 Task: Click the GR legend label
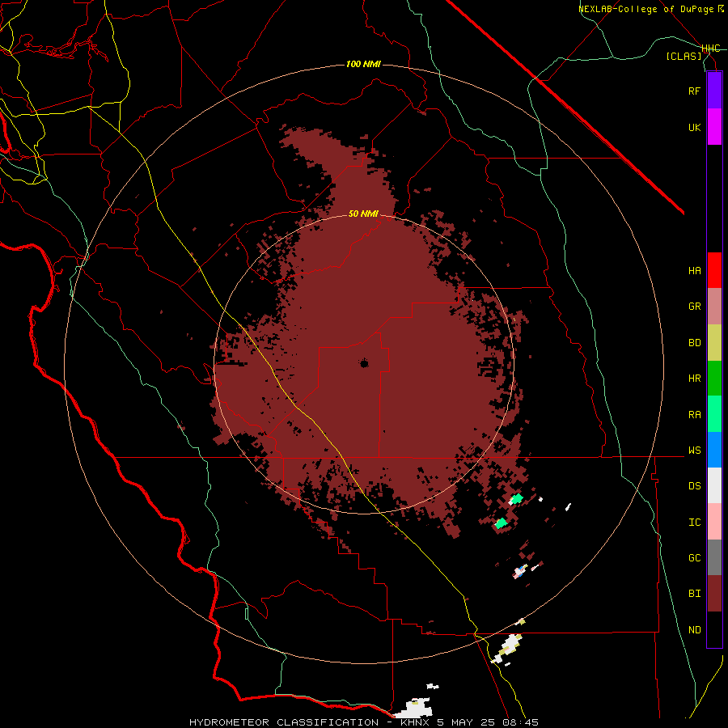pyautogui.click(x=694, y=307)
